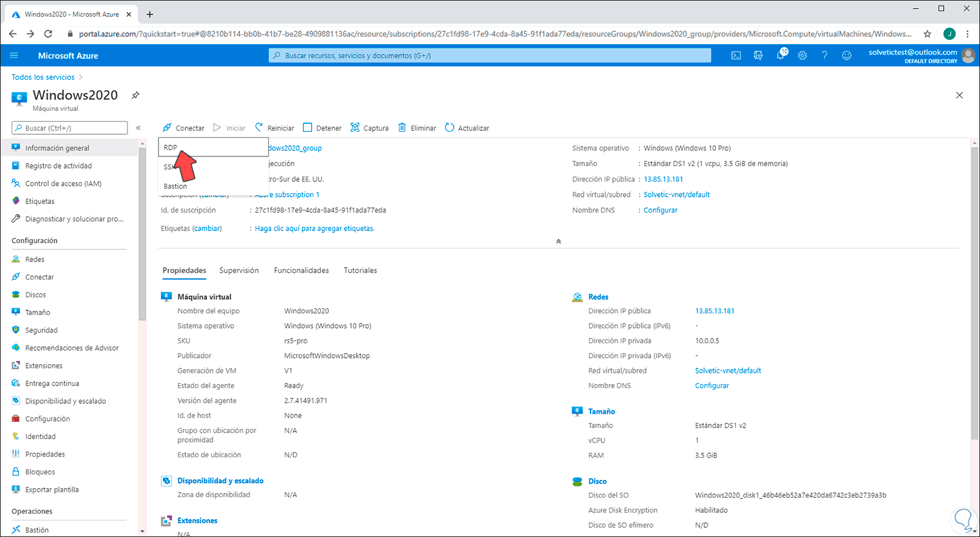Select RDP from the connect menu
980x537 pixels.
click(213, 147)
